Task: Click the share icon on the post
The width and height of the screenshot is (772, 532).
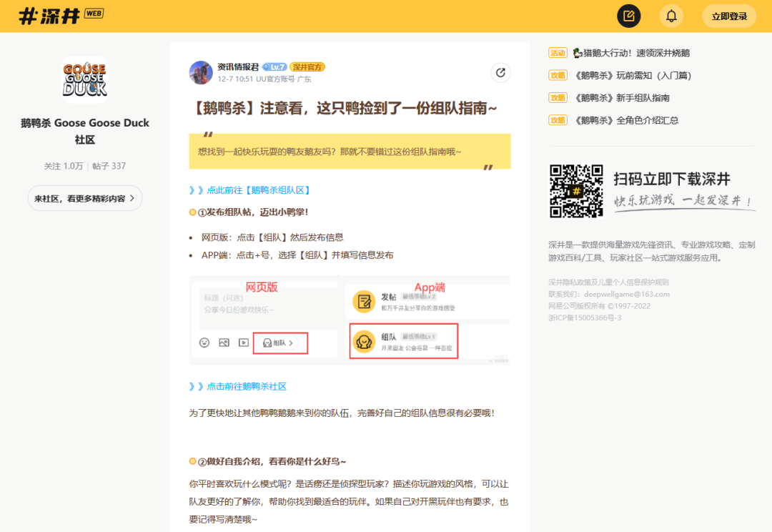Action: point(500,73)
